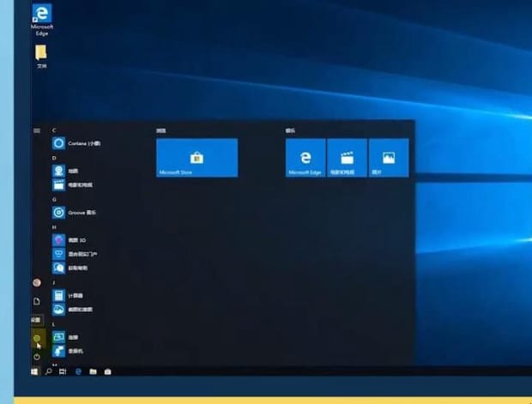532x404 pixels.
Task: Open Task View on the taskbar
Action: pos(63,371)
